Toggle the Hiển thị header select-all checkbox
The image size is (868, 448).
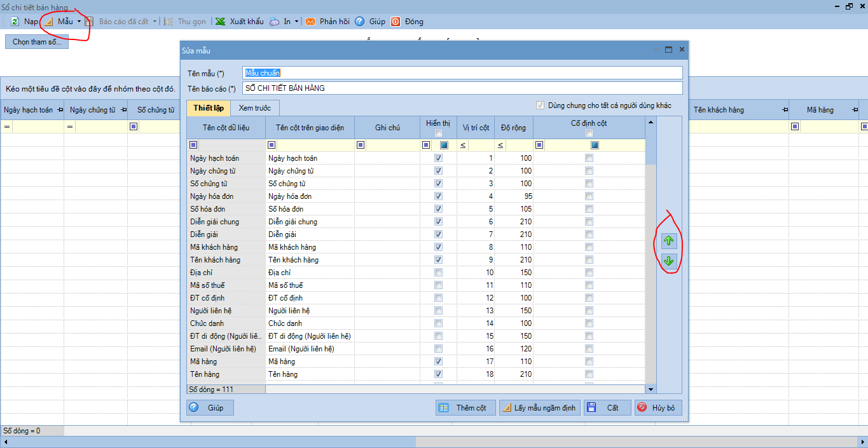tap(438, 133)
